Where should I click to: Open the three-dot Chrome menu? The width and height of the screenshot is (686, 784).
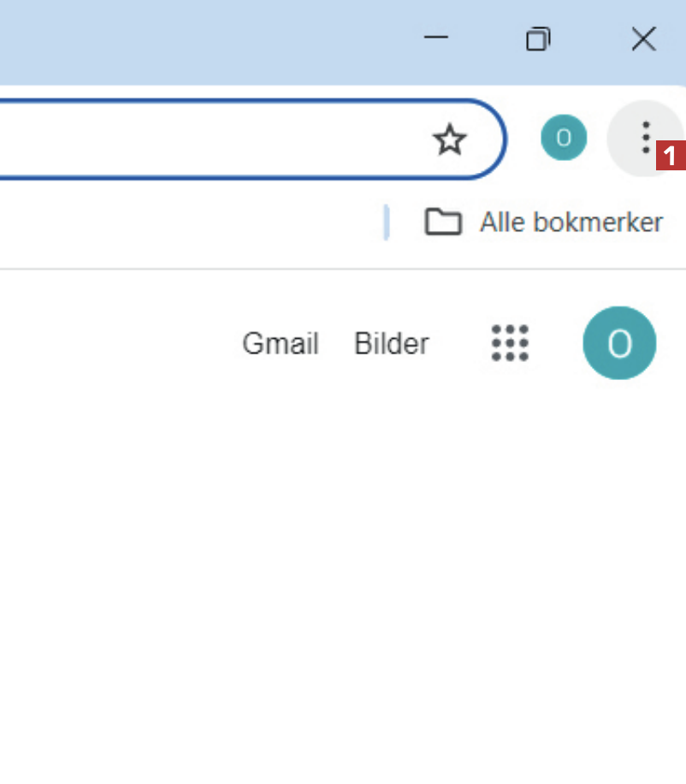point(645,137)
